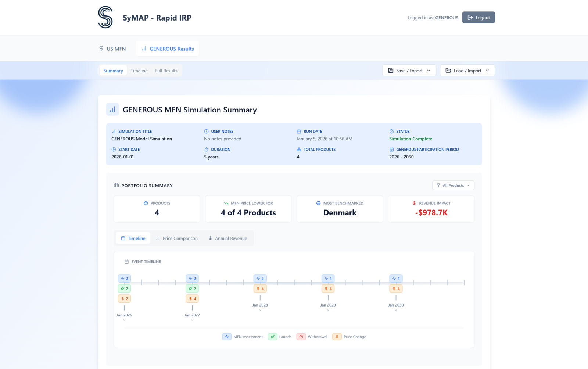The height and width of the screenshot is (369, 588).
Task: Click the SyMAP logo icon
Action: point(105,17)
